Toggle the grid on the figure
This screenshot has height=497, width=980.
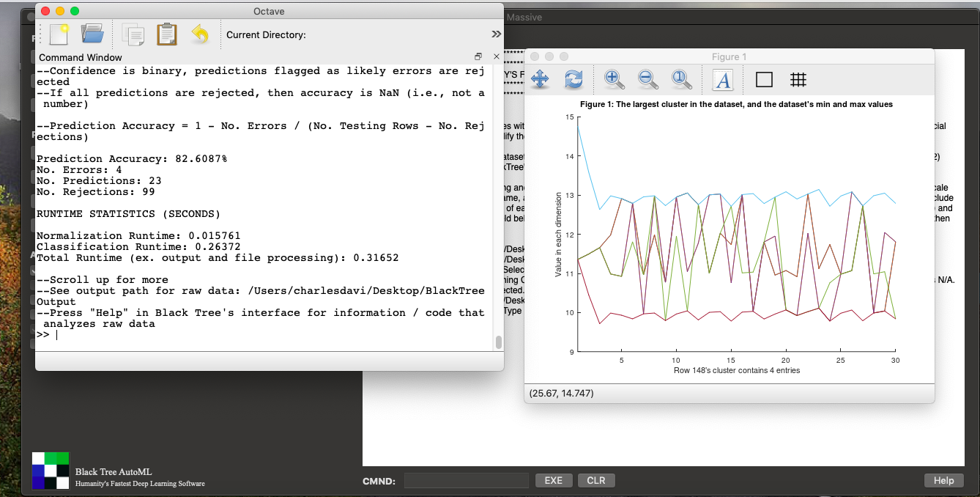point(798,79)
